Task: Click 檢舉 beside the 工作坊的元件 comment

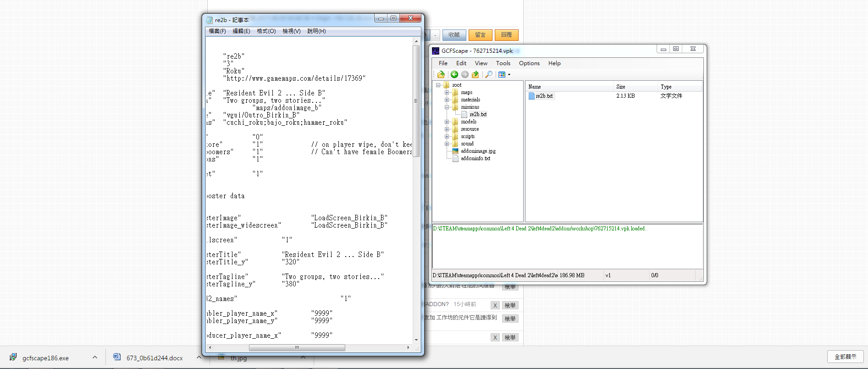Action: click(510, 319)
